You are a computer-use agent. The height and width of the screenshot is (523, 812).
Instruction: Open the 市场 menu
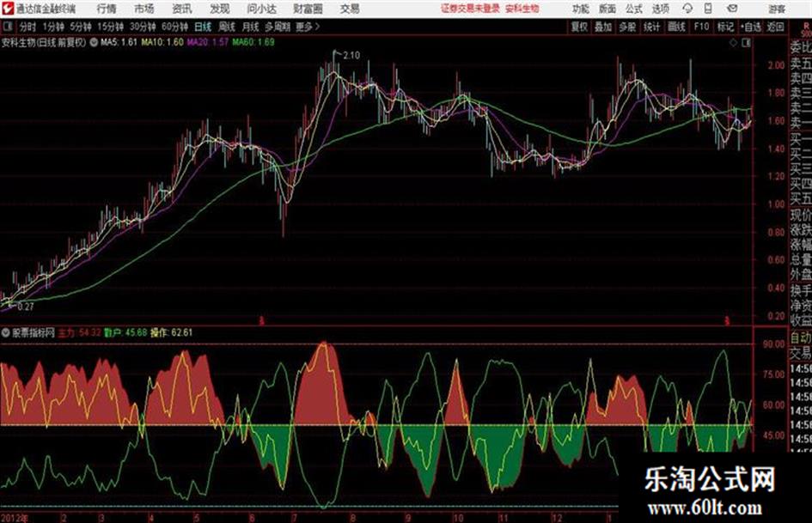pyautogui.click(x=144, y=9)
